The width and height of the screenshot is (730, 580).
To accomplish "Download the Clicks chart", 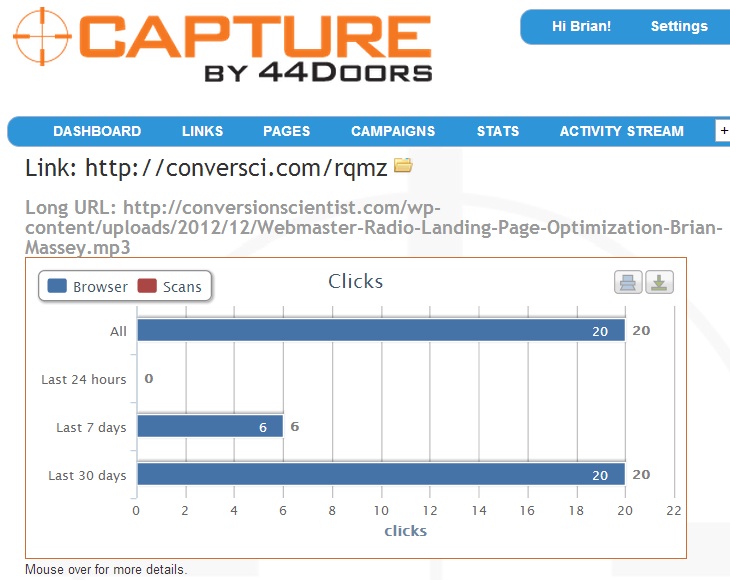I will coord(659,282).
